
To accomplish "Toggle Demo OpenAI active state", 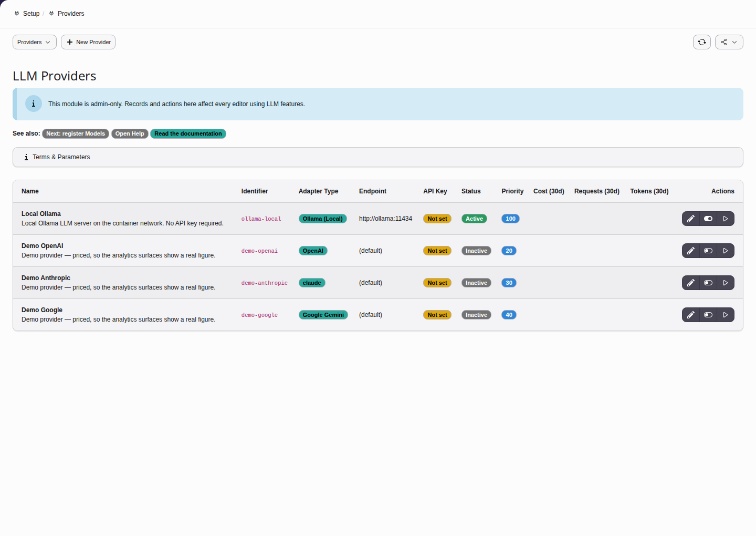I will [x=708, y=251].
